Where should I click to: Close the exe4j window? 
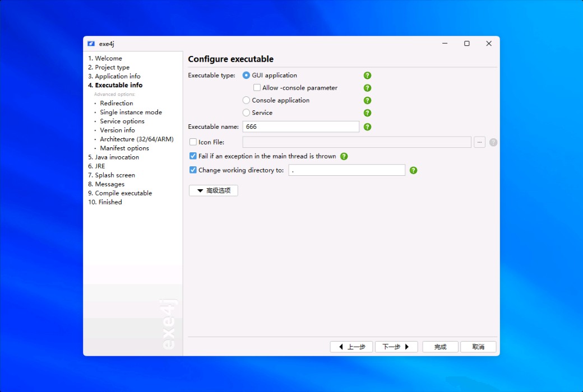point(489,44)
